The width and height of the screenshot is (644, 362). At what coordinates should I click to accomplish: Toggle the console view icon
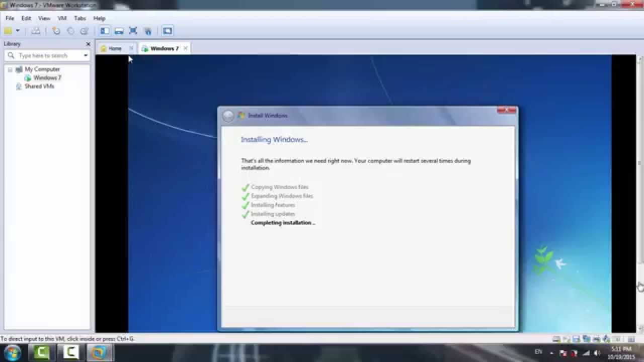point(168,31)
